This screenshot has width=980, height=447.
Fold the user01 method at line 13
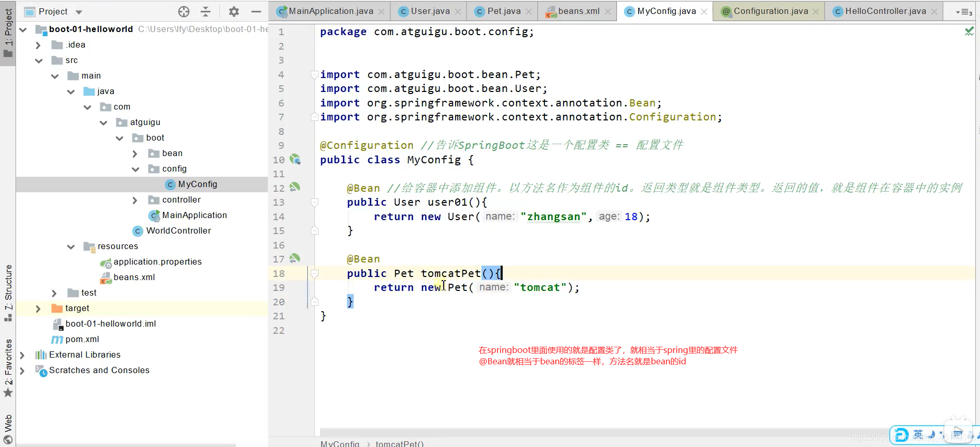[314, 202]
